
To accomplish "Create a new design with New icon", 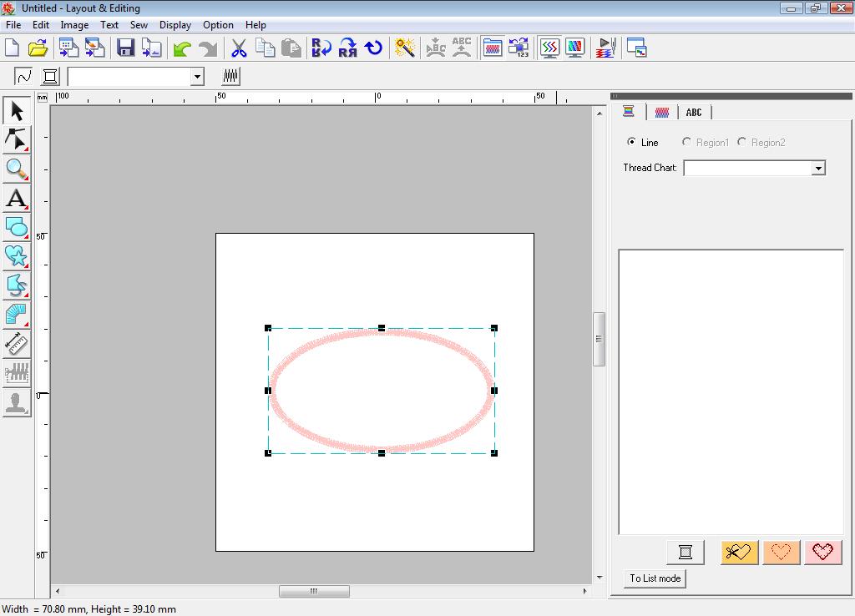I will pos(12,48).
